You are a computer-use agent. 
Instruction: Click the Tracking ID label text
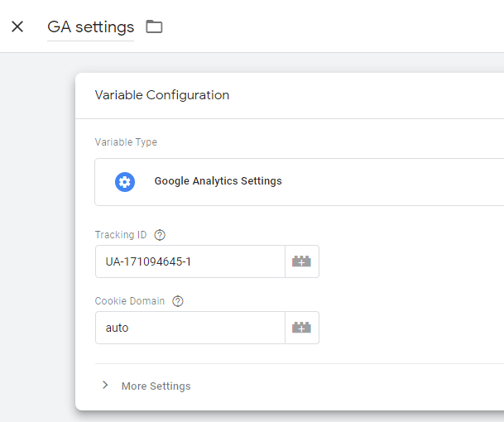(x=121, y=235)
